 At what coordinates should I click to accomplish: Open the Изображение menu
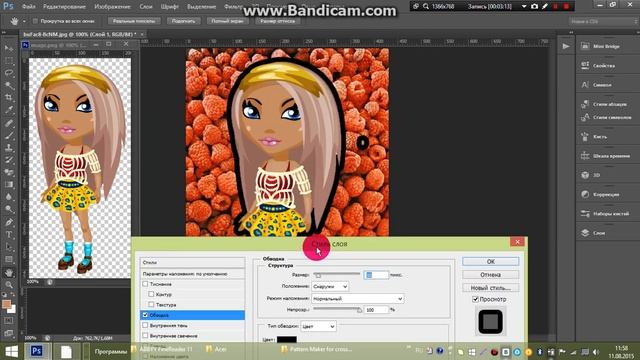point(112,7)
